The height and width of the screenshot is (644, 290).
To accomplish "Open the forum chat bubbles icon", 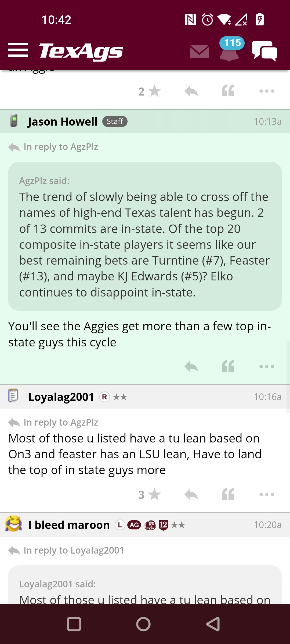I will tap(264, 50).
